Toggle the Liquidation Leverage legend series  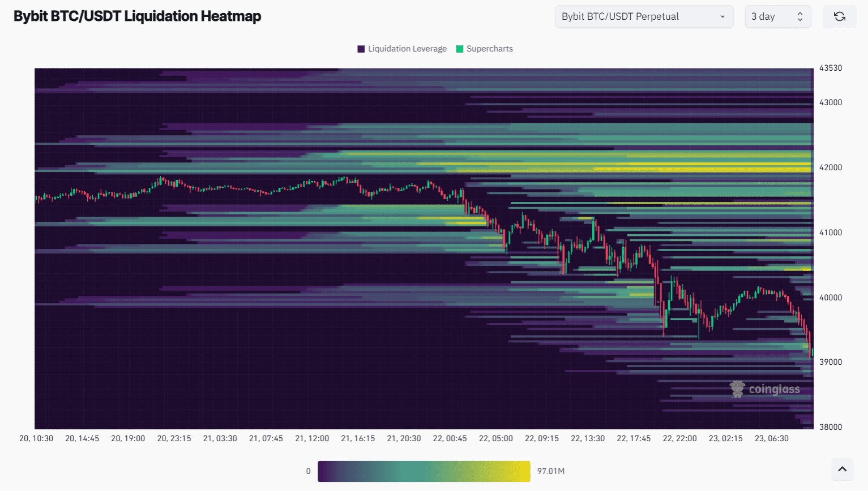tap(402, 49)
